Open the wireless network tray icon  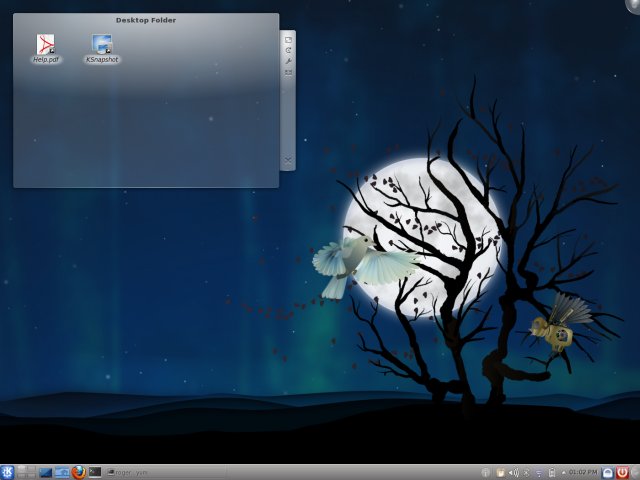pyautogui.click(x=539, y=473)
